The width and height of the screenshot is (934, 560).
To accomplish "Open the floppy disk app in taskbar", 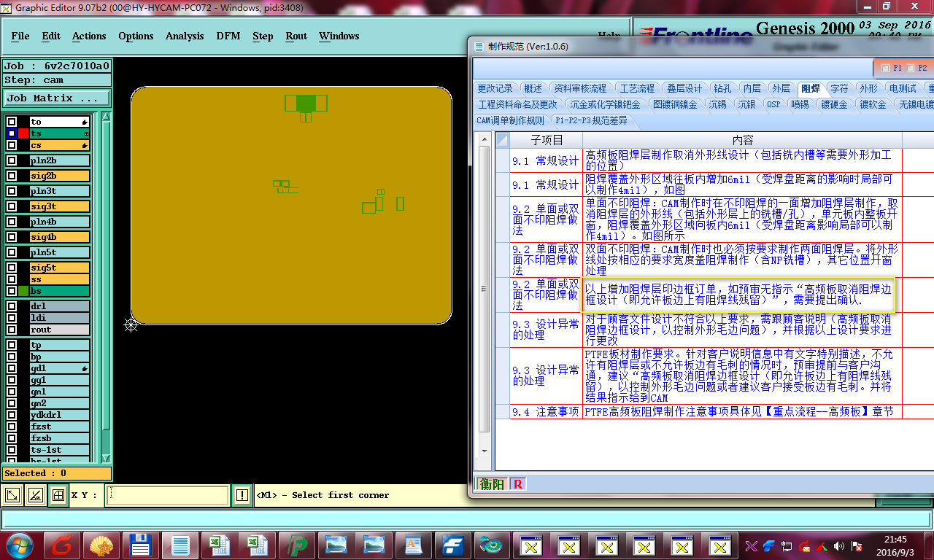I will pyautogui.click(x=140, y=545).
